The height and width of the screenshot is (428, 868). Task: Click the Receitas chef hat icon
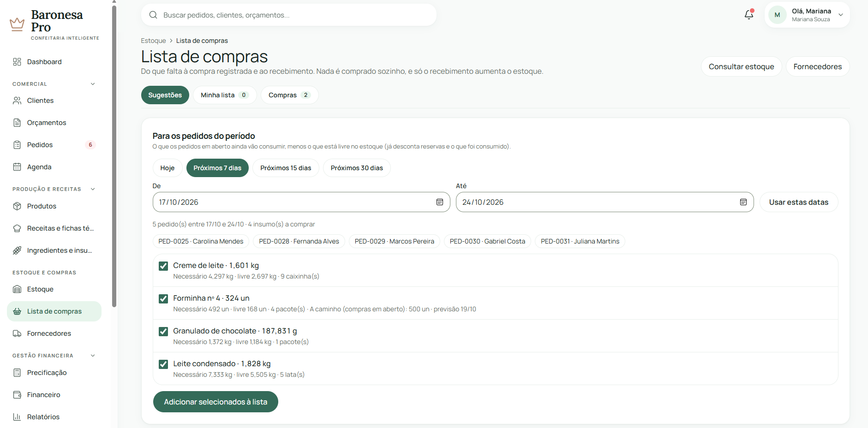[x=17, y=228]
